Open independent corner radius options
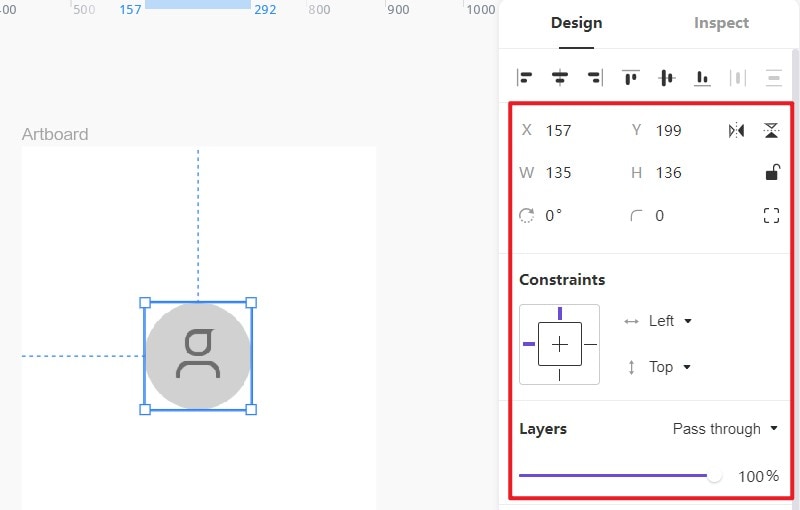800x510 pixels. tap(771, 215)
